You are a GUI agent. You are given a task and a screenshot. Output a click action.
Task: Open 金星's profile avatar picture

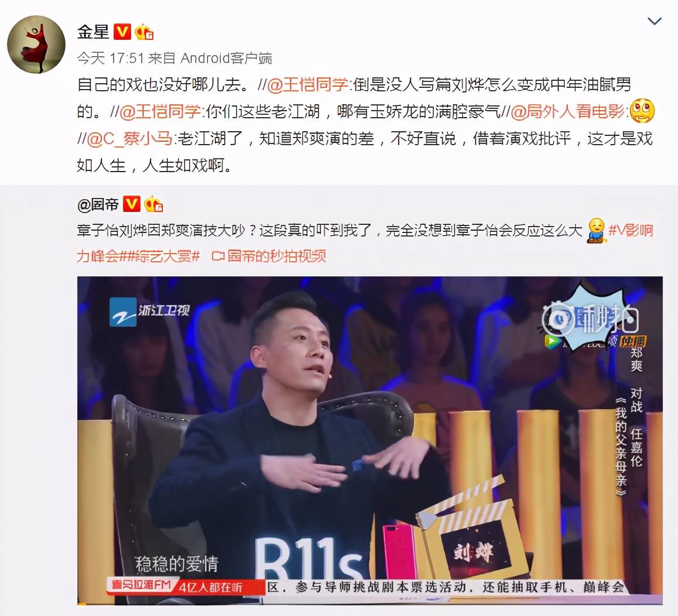coord(36,45)
